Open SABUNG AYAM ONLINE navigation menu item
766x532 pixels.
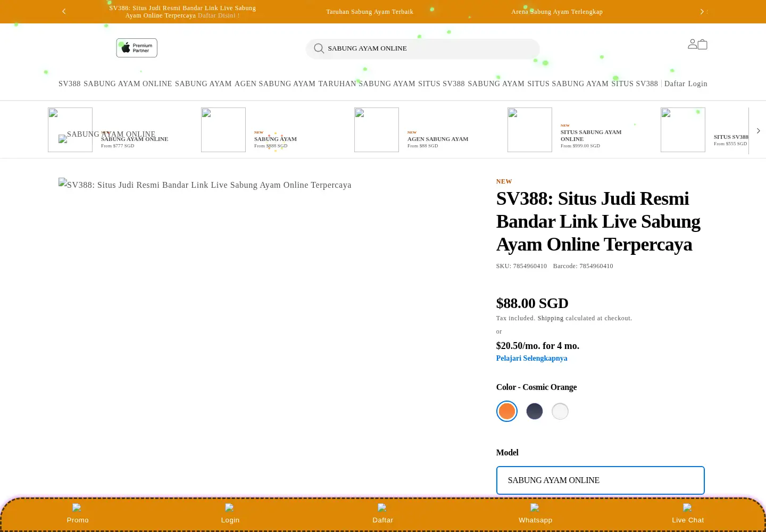[x=128, y=84]
